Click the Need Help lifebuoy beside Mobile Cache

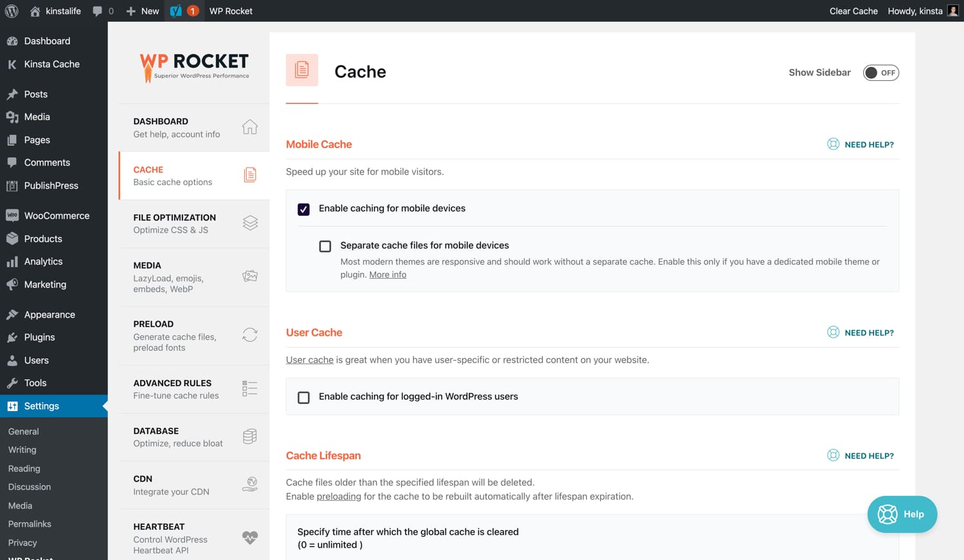point(834,144)
